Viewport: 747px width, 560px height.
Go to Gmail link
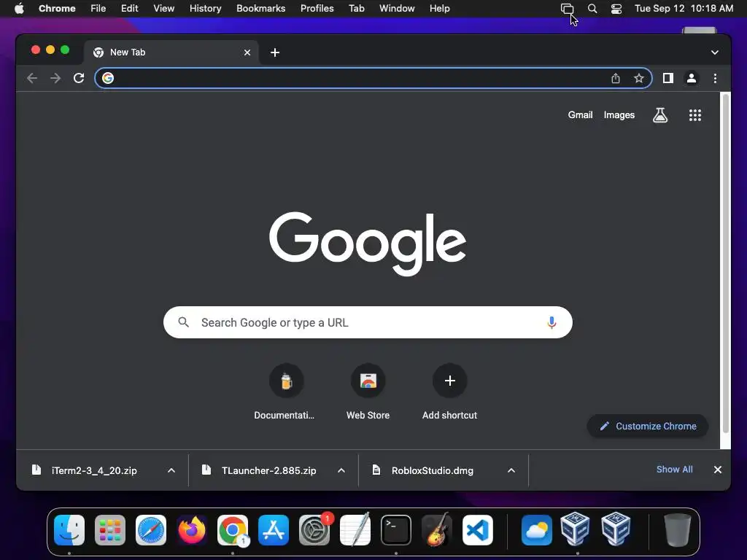[580, 114]
